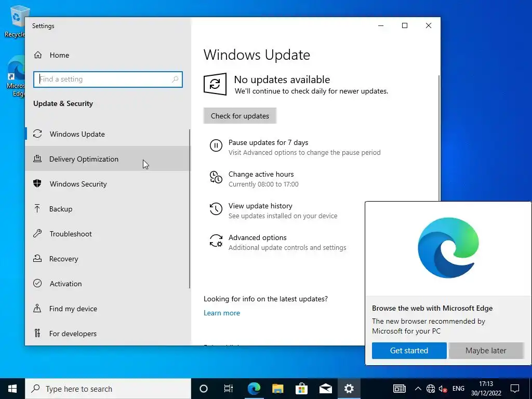The width and height of the screenshot is (532, 399).
Task: Click the pause icon beside Pause updates
Action: point(216,146)
